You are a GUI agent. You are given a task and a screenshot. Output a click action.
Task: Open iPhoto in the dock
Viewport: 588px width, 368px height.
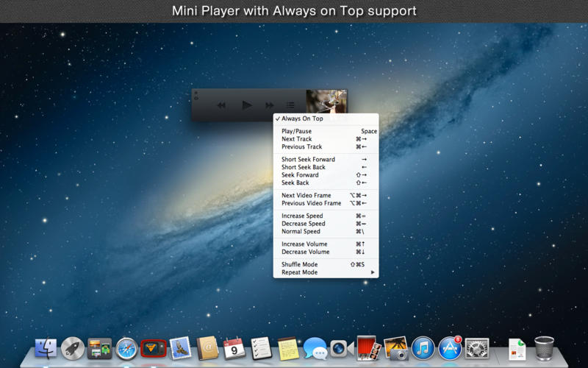pyautogui.click(x=396, y=348)
